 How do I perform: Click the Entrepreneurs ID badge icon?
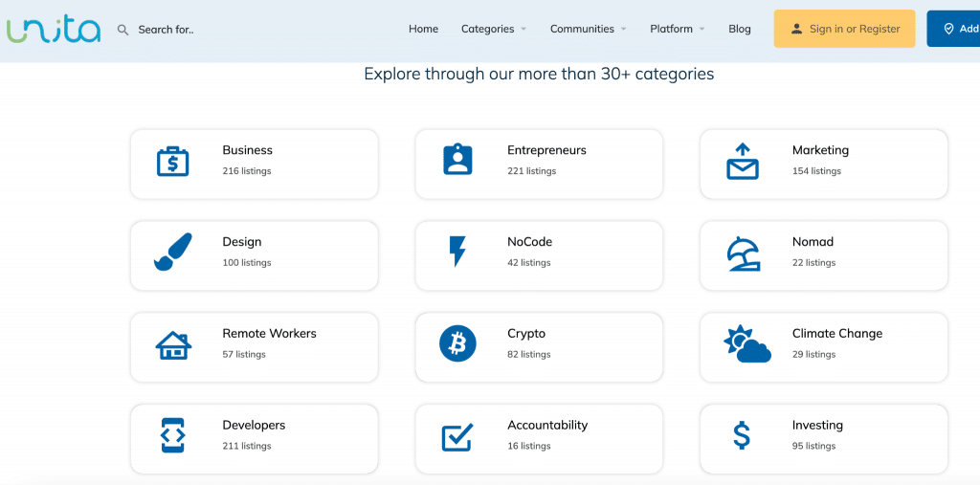tap(457, 160)
